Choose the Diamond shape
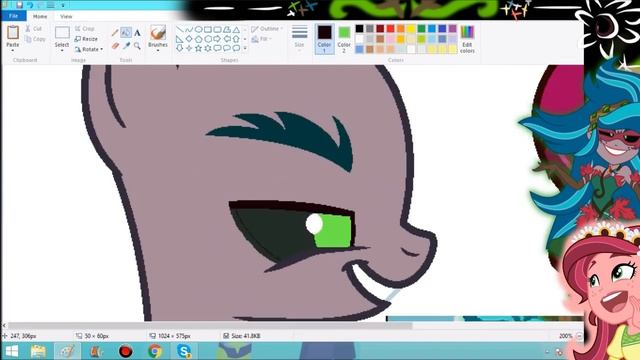 189,39
